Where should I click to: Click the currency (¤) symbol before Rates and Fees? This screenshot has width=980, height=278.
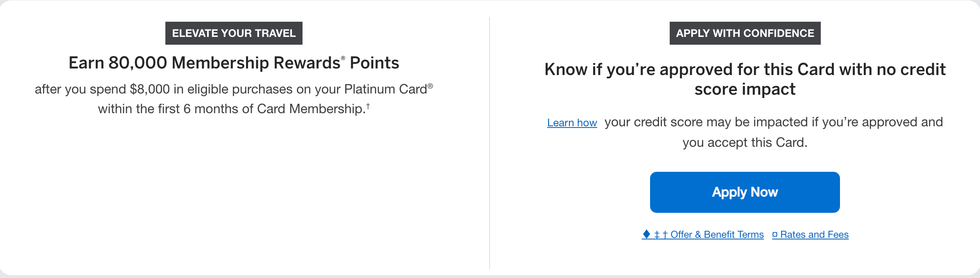[775, 234]
